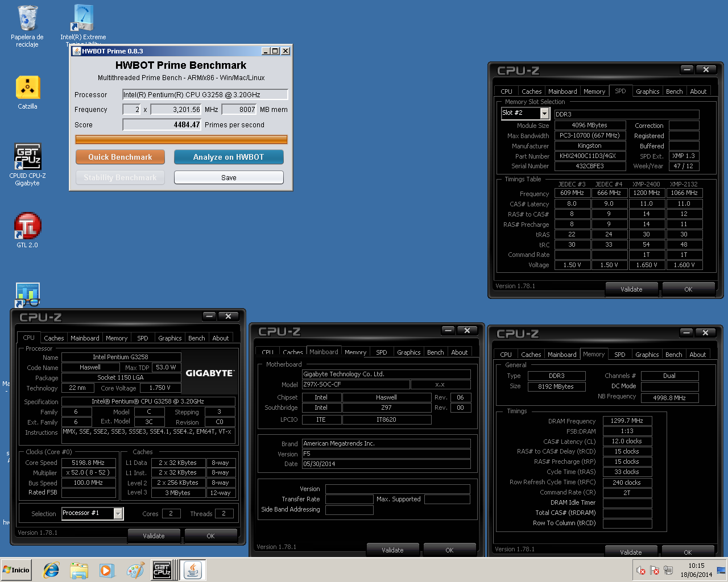The image size is (728, 582).
Task: Click the volume tray icon
Action: pos(640,570)
